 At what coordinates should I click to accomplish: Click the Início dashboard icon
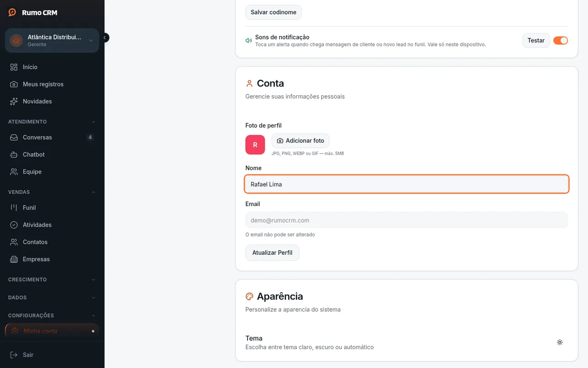pos(14,67)
